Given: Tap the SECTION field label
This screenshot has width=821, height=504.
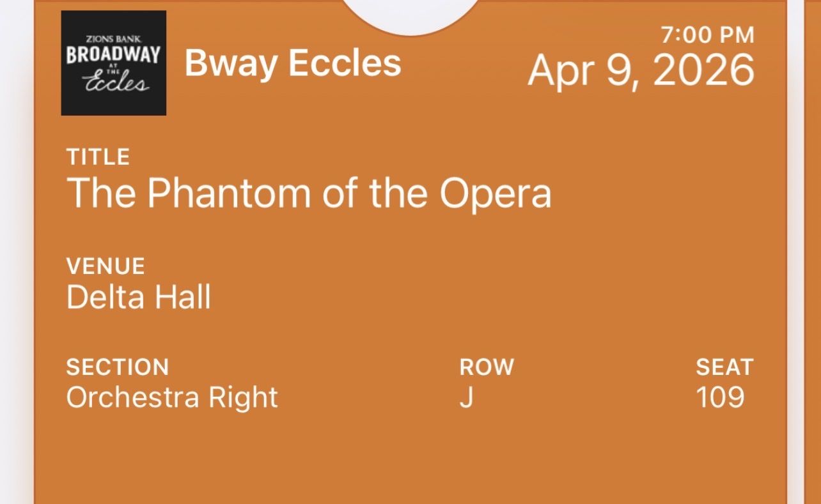Looking at the screenshot, I should (118, 367).
